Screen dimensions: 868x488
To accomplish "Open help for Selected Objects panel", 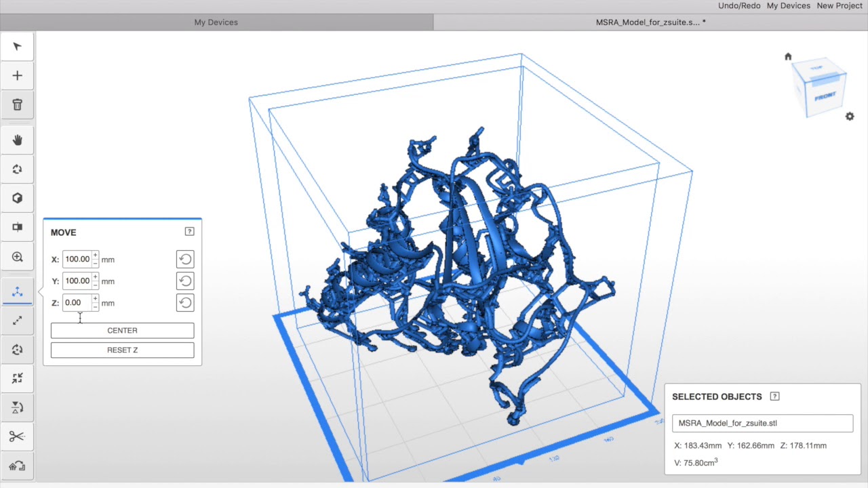I will (775, 396).
